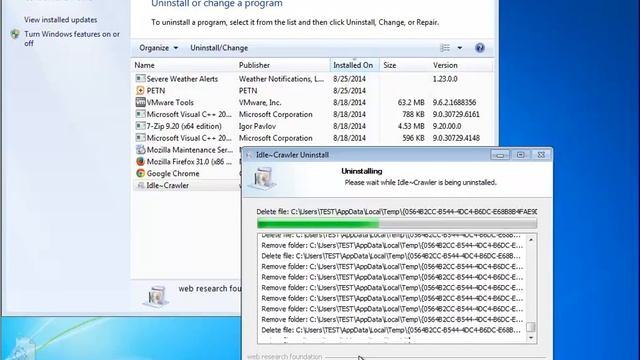This screenshot has height=360, width=640.
Task: Click the Mozilla Firefox icon in list
Action: [140, 161]
